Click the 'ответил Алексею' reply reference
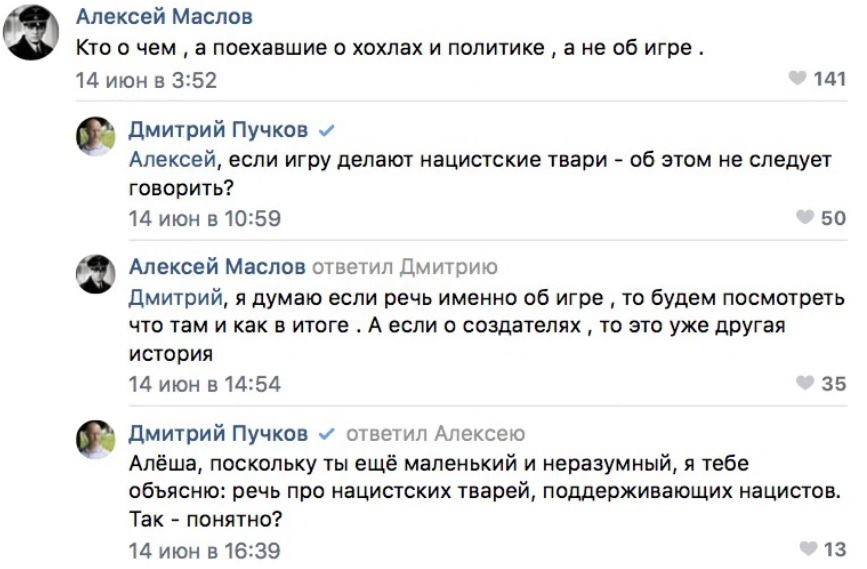The image size is (867, 569). click(x=435, y=434)
